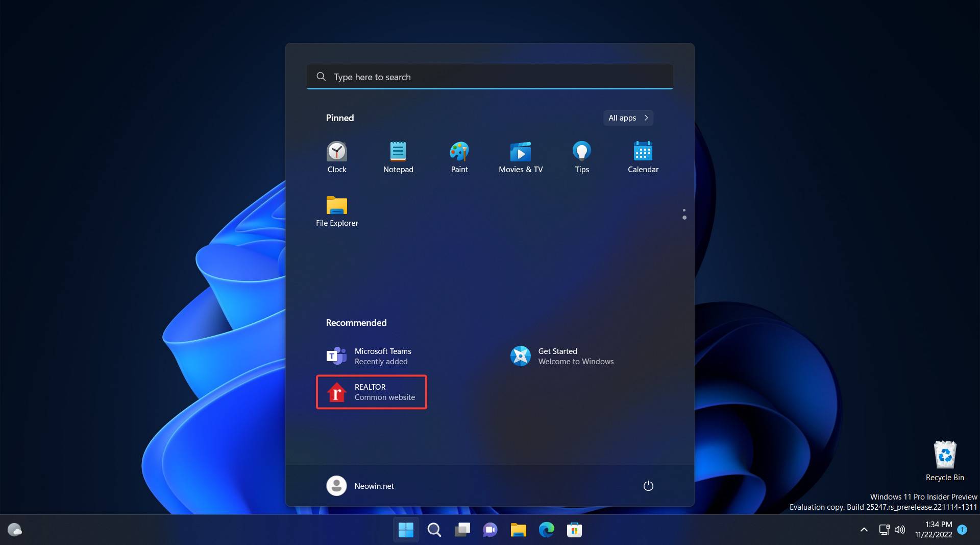This screenshot has height=545, width=980.
Task: Open the Start menu from the taskbar
Action: [405, 530]
